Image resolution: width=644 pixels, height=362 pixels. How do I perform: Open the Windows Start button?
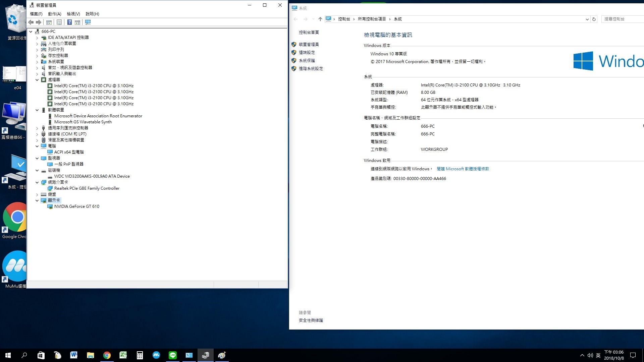(x=8, y=355)
